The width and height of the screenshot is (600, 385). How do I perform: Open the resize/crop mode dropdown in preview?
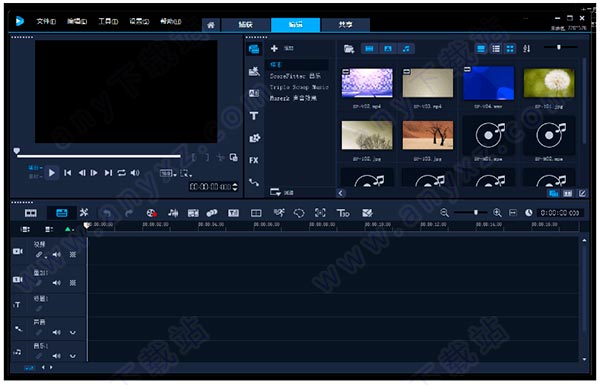point(186,173)
